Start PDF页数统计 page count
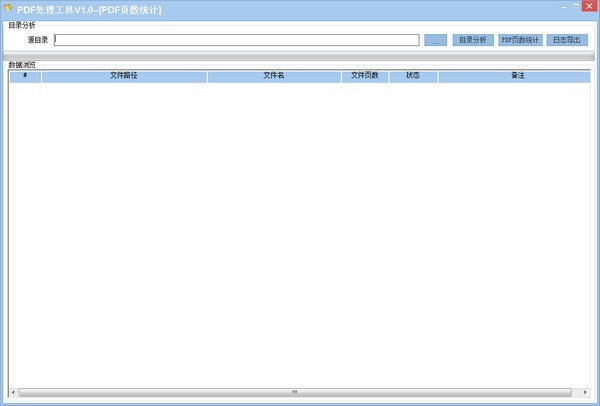 click(x=519, y=40)
